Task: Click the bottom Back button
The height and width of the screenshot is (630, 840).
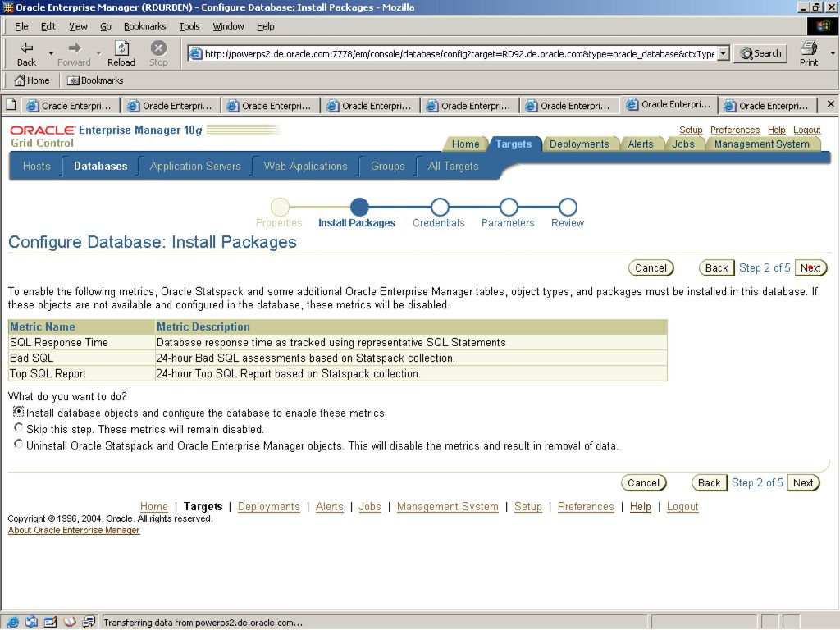Action: (x=709, y=482)
